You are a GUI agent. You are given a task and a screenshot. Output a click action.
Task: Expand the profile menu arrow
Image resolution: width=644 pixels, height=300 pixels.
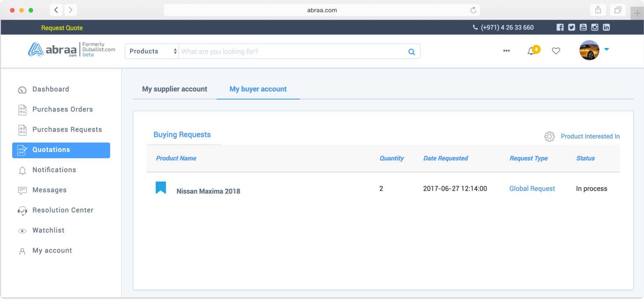(x=606, y=49)
